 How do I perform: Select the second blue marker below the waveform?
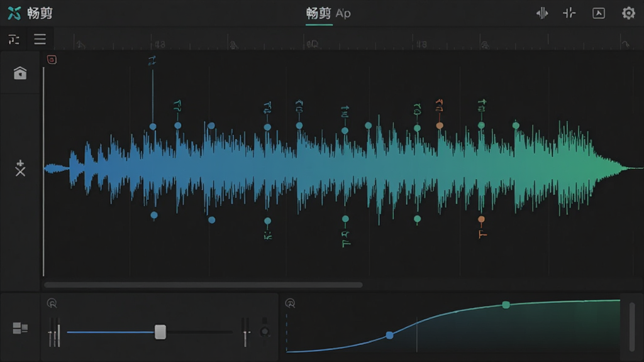[211, 220]
